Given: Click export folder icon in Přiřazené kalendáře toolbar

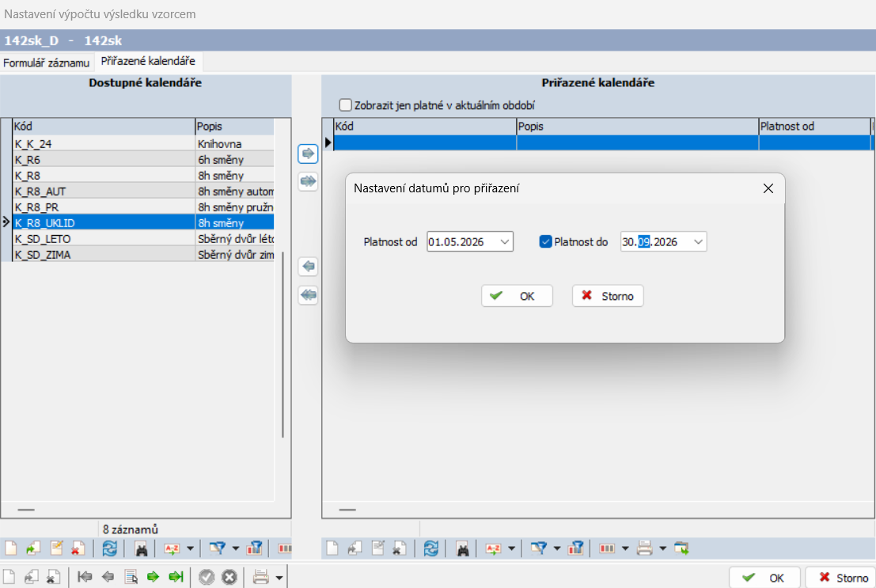Looking at the screenshot, I should tap(681, 548).
